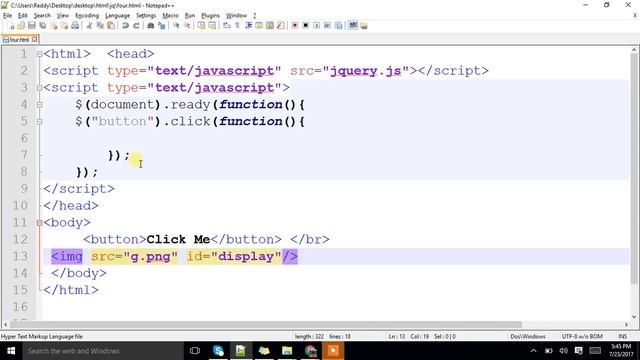Click the Search the web and Windows box
640x360 pixels.
coord(103,351)
